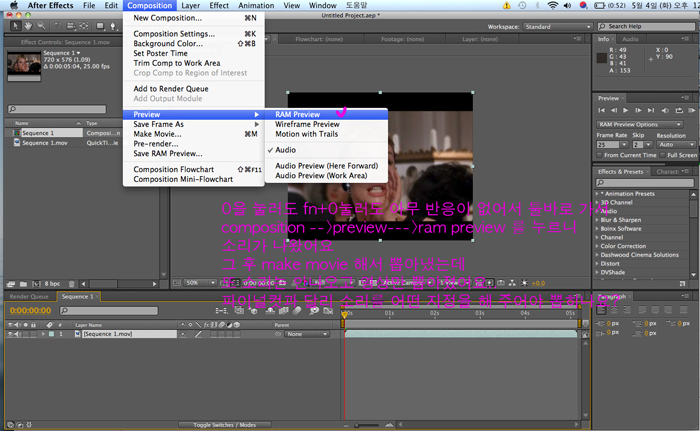Switch to the Render Queue tab

coord(29,297)
